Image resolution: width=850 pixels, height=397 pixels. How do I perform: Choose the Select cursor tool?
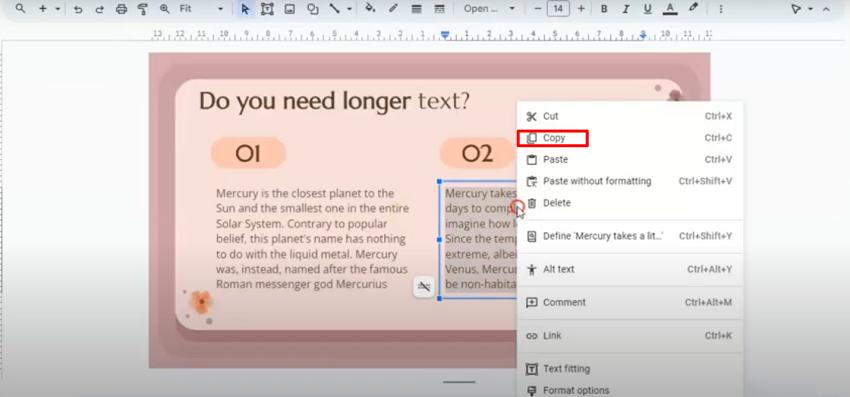[245, 9]
